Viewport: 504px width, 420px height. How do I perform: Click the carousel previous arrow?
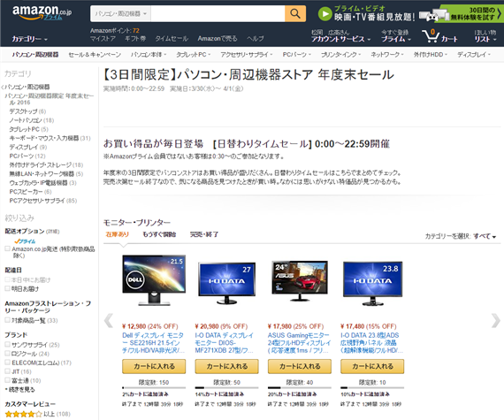coord(109,320)
